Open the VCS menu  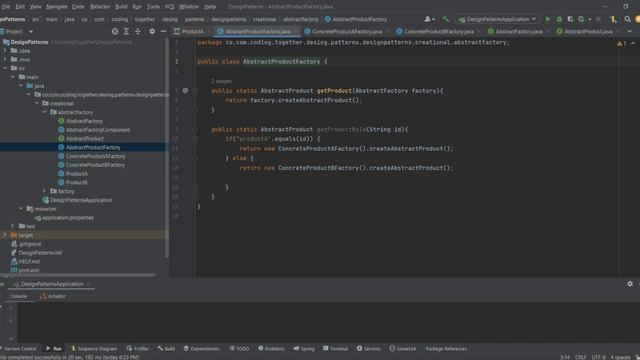pyautogui.click(x=169, y=7)
